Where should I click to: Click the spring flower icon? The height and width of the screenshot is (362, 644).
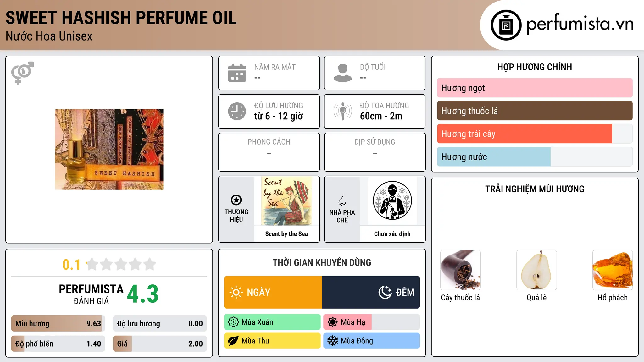(x=233, y=322)
